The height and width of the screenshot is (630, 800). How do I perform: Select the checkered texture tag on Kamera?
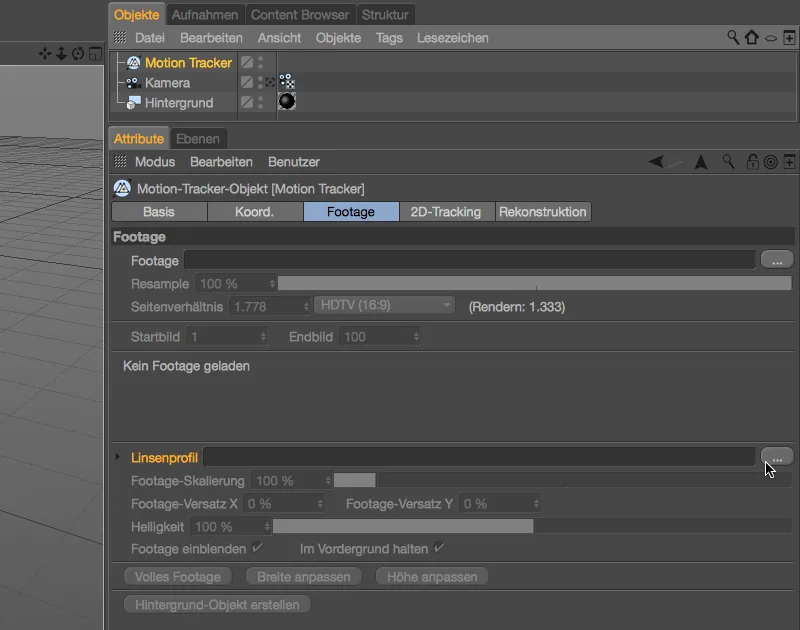pos(288,82)
